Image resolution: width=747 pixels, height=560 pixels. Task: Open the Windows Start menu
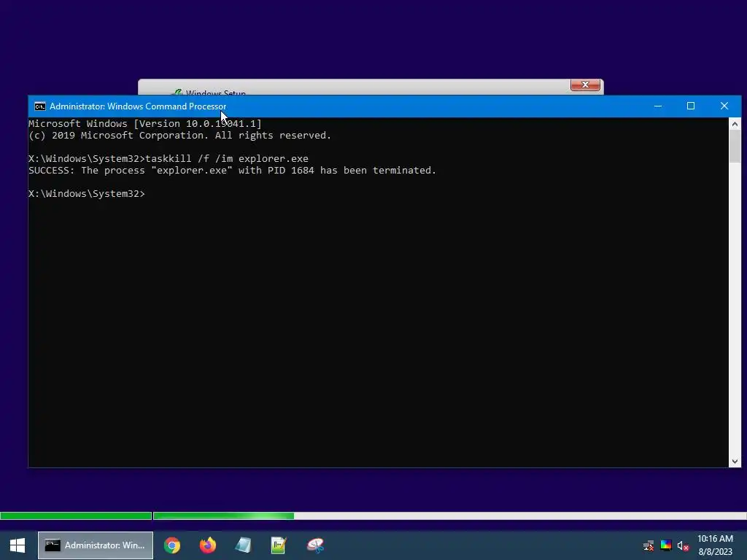(x=18, y=545)
